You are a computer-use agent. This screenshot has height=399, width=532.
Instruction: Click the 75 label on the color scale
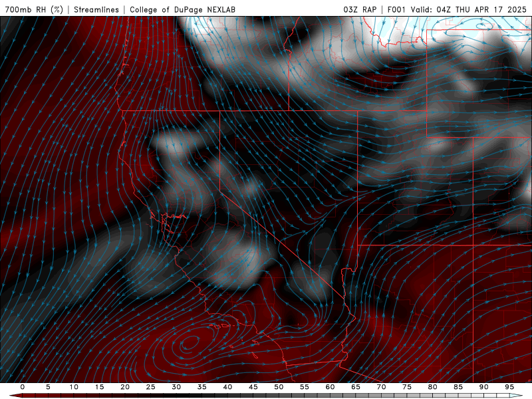(407, 387)
